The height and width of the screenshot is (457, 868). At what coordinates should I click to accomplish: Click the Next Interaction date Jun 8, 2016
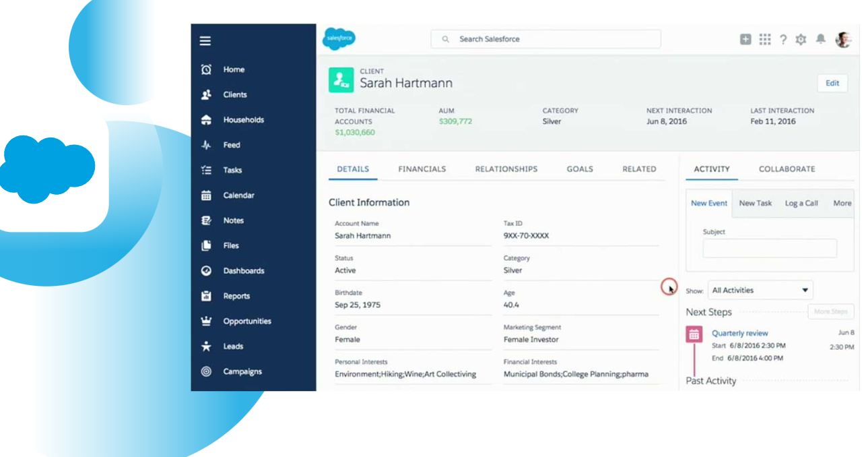tap(667, 121)
